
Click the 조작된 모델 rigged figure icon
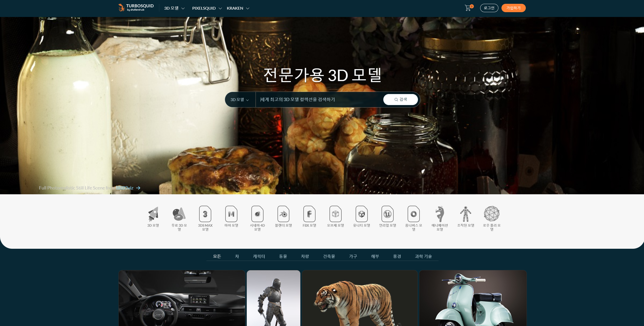(x=466, y=214)
